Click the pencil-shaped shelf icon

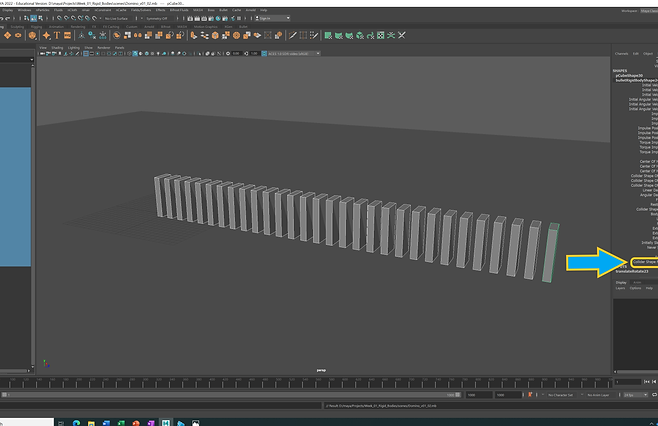click(x=292, y=35)
